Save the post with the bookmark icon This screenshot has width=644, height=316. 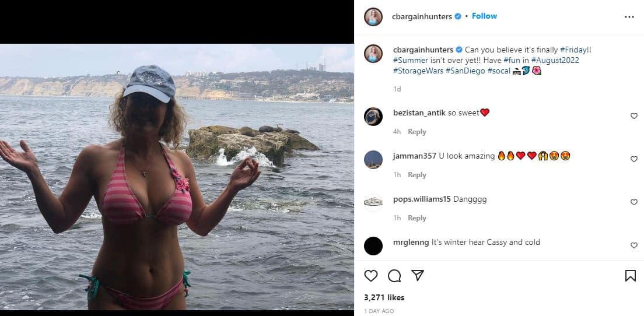click(x=630, y=276)
